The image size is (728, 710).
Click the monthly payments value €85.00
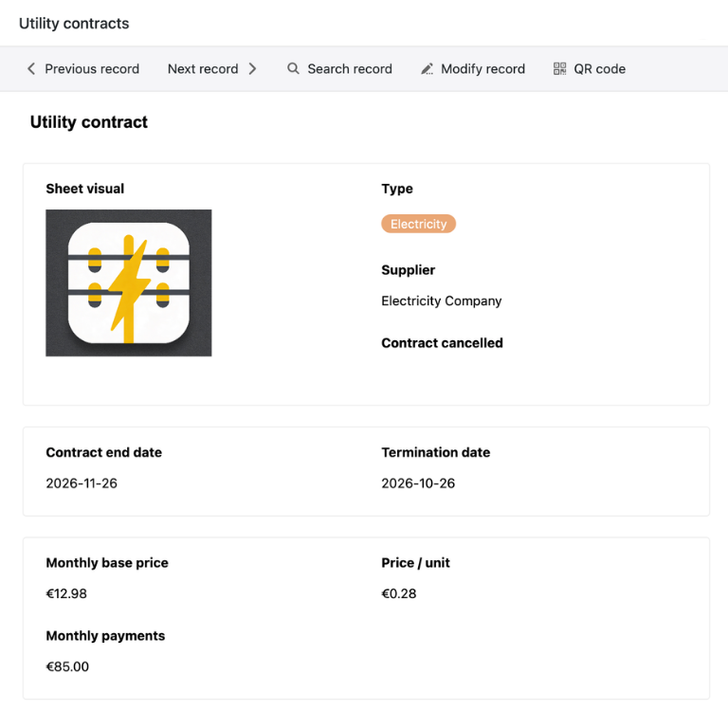[67, 667]
